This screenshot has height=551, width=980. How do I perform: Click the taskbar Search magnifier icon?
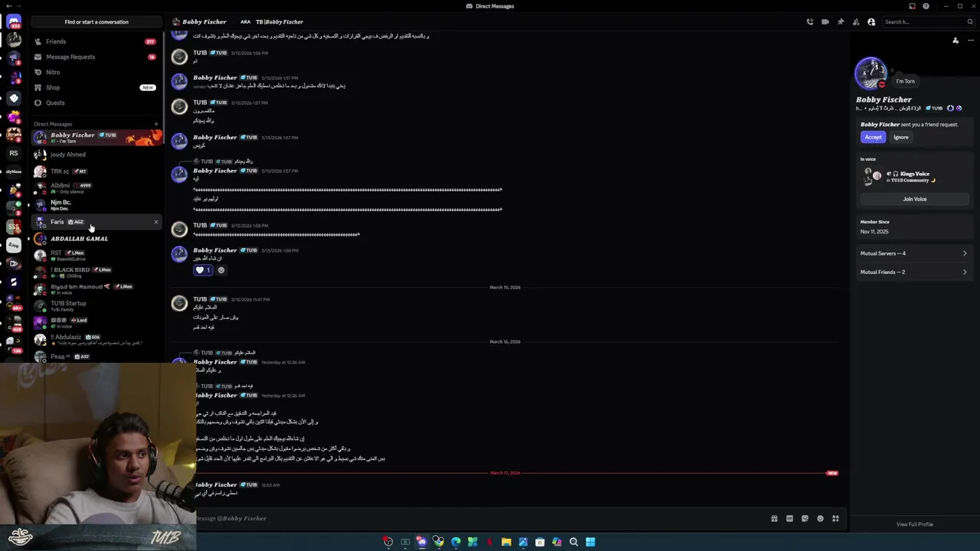pos(573,542)
